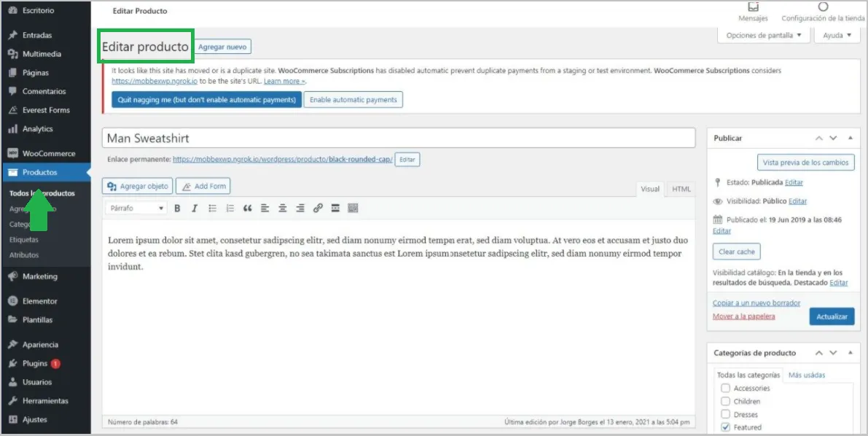Move the Publicar panel down
868x436 pixels.
tap(833, 138)
